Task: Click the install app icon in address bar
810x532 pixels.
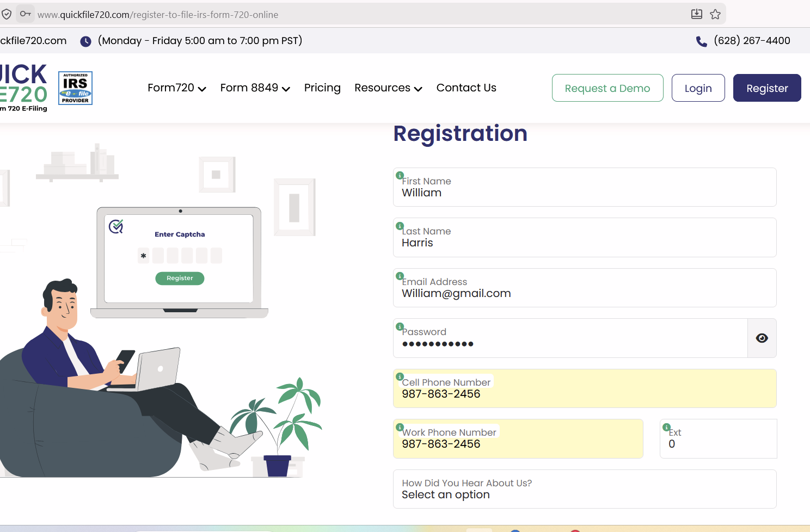Action: (x=697, y=14)
